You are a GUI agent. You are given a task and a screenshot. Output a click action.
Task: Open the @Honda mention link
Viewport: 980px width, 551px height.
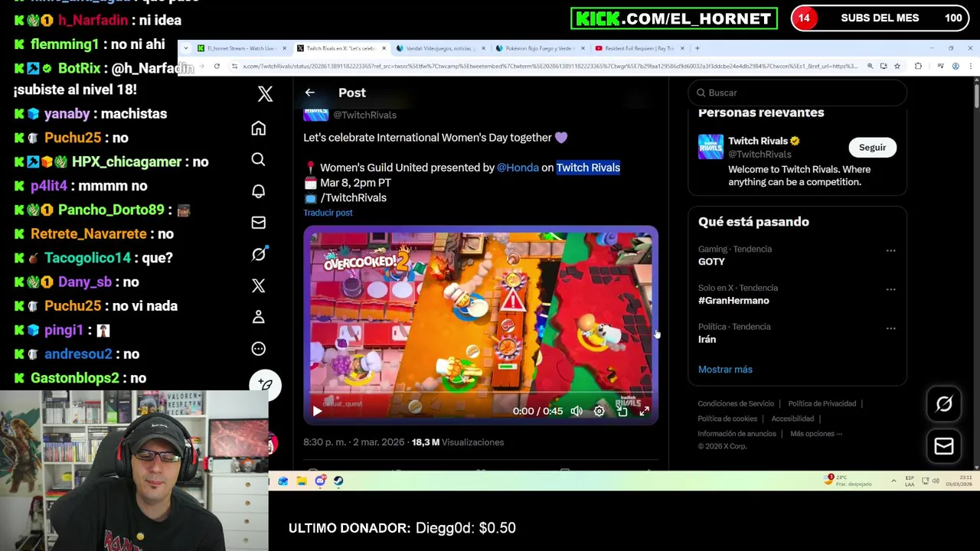tap(518, 168)
